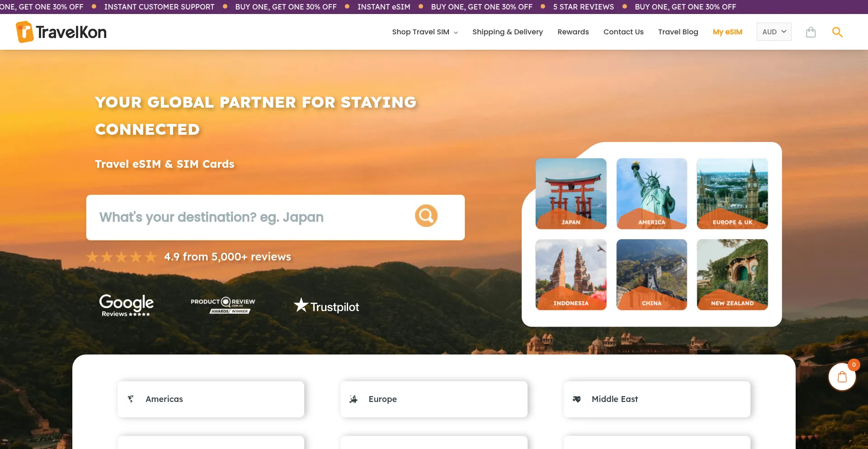The height and width of the screenshot is (449, 868).
Task: Select the America destination tile
Action: point(651,194)
